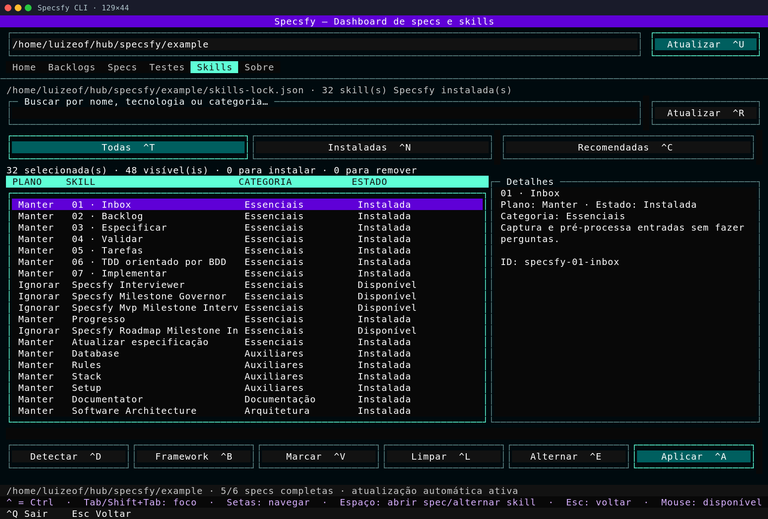Image resolution: width=768 pixels, height=519 pixels.
Task: Click the SKILL column header
Action: click(80, 182)
